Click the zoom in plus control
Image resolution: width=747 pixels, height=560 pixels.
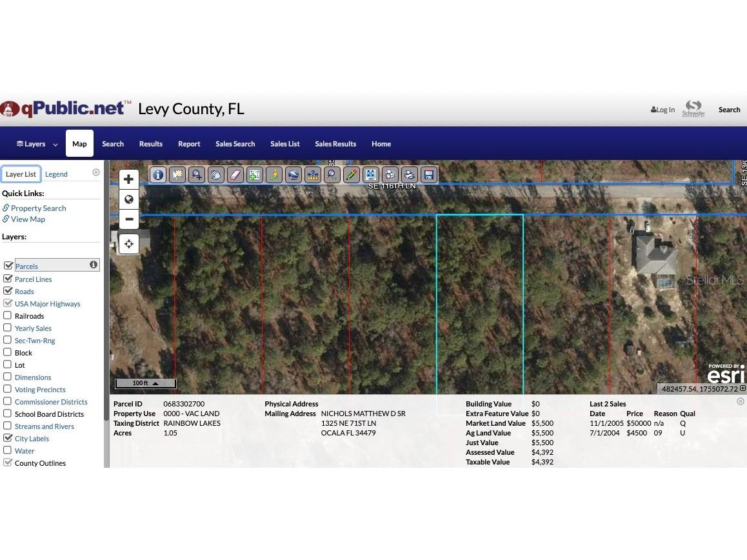coord(129,179)
